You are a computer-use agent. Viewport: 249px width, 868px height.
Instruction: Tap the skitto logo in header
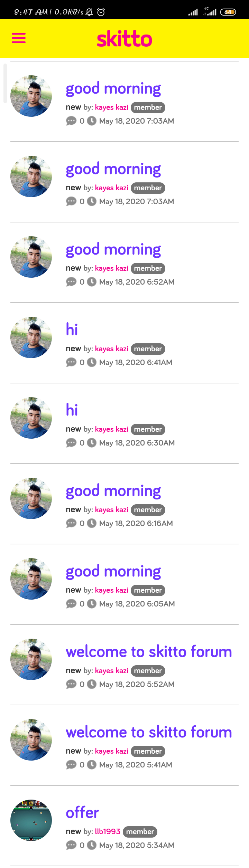[x=124, y=39]
